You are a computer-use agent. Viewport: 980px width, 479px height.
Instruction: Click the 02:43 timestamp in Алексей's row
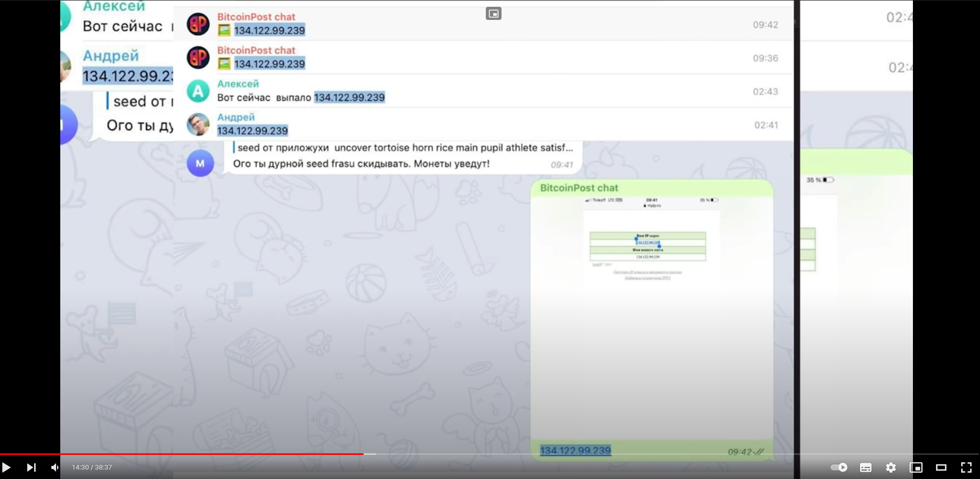pyautogui.click(x=766, y=92)
